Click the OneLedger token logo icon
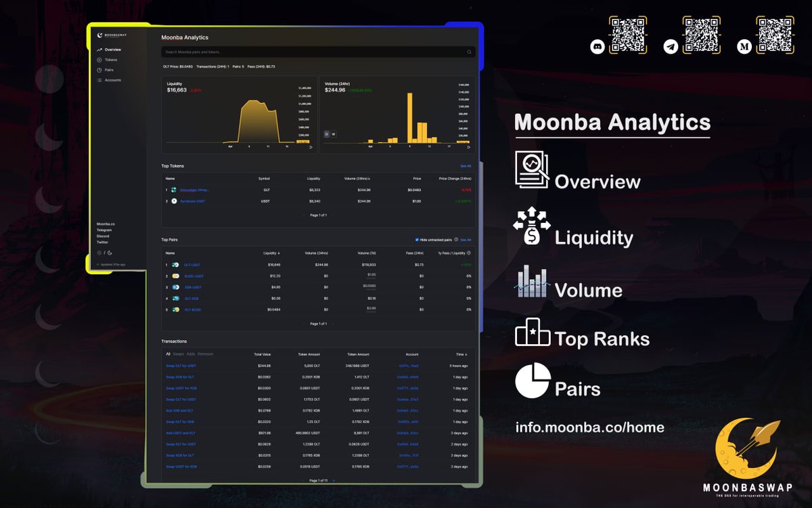Image resolution: width=812 pixels, height=508 pixels. click(174, 190)
